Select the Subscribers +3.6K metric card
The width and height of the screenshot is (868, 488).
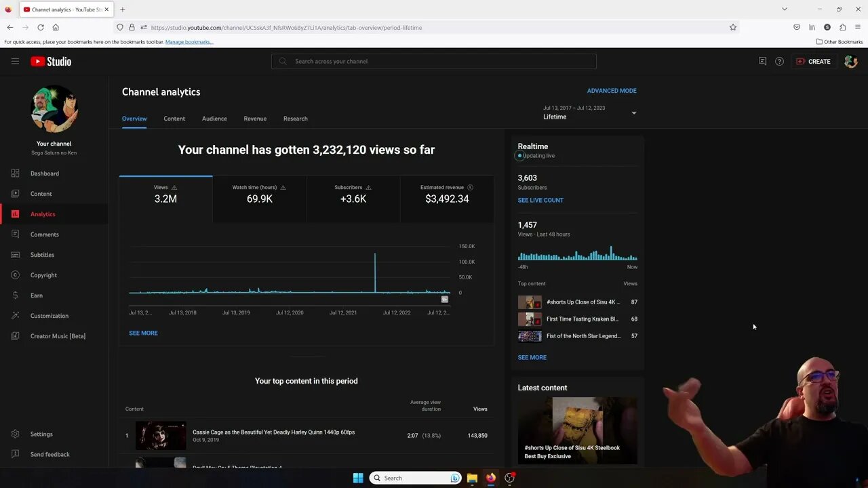click(353, 199)
